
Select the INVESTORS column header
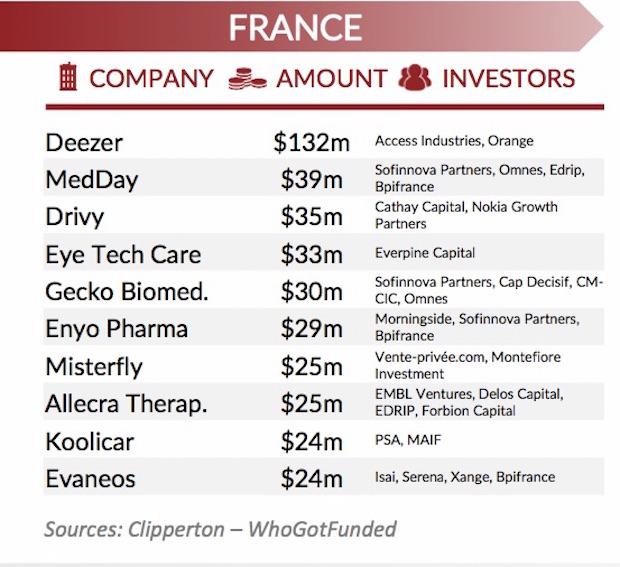point(508,78)
